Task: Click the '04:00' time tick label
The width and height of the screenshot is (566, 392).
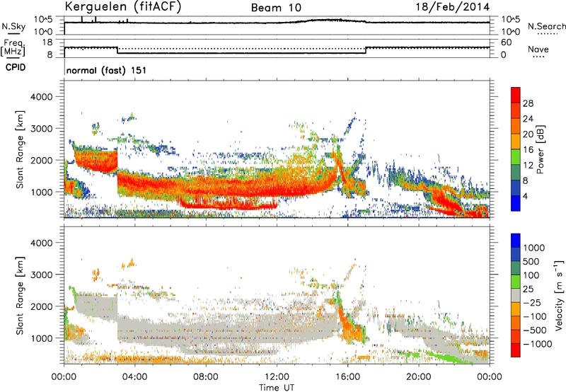Action: (134, 376)
